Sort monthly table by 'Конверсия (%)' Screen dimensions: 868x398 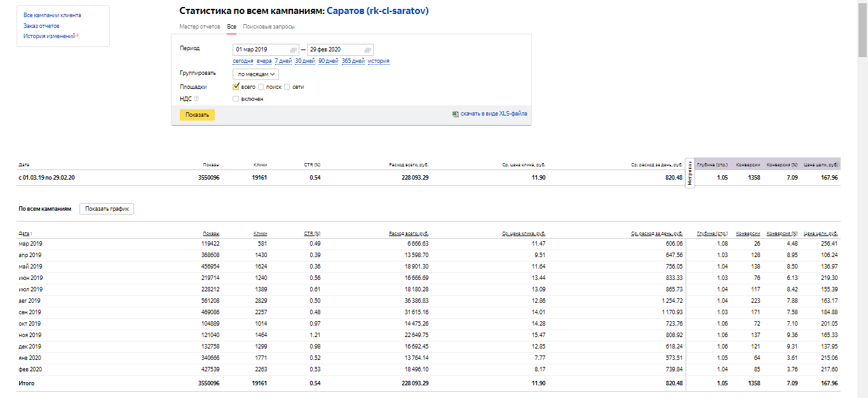782,234
